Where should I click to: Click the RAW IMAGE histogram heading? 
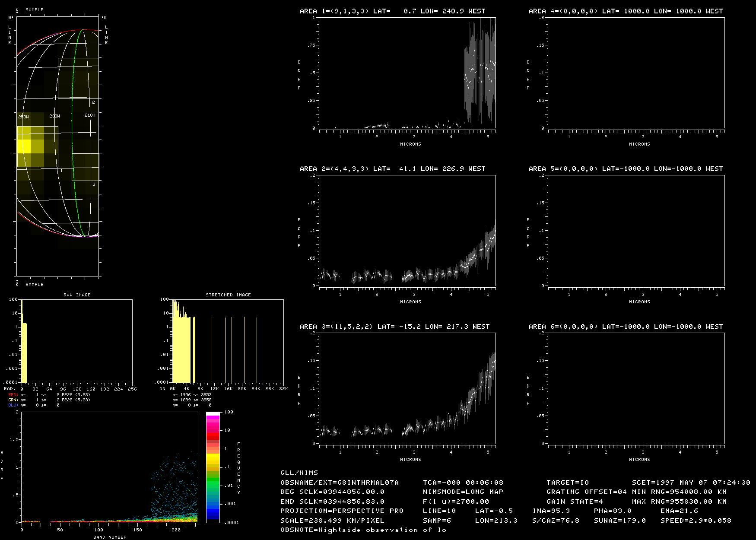[x=77, y=295]
